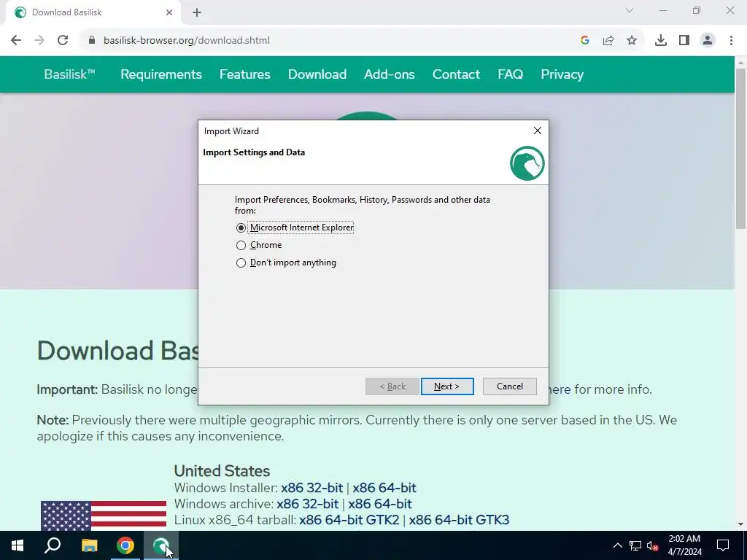Open the taskbar clock and date
747x560 pixels.
click(684, 545)
